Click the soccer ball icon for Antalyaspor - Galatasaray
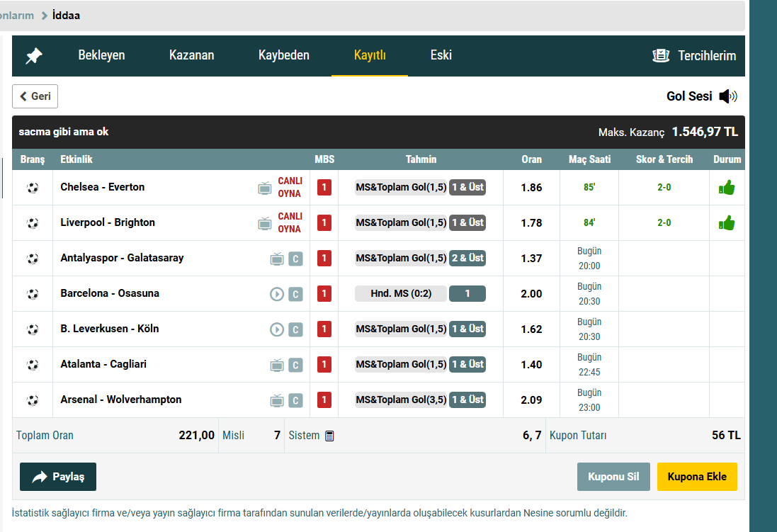The height and width of the screenshot is (532, 777). (x=33, y=259)
